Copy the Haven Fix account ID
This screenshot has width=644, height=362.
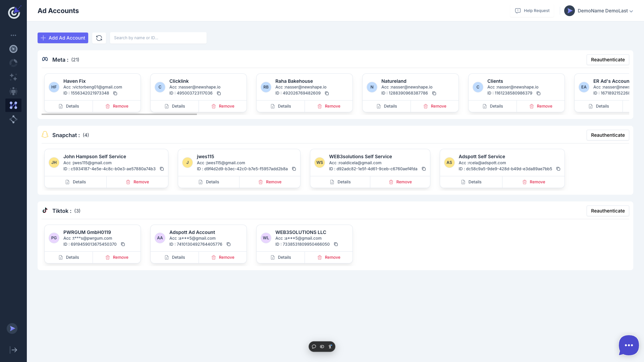click(115, 94)
